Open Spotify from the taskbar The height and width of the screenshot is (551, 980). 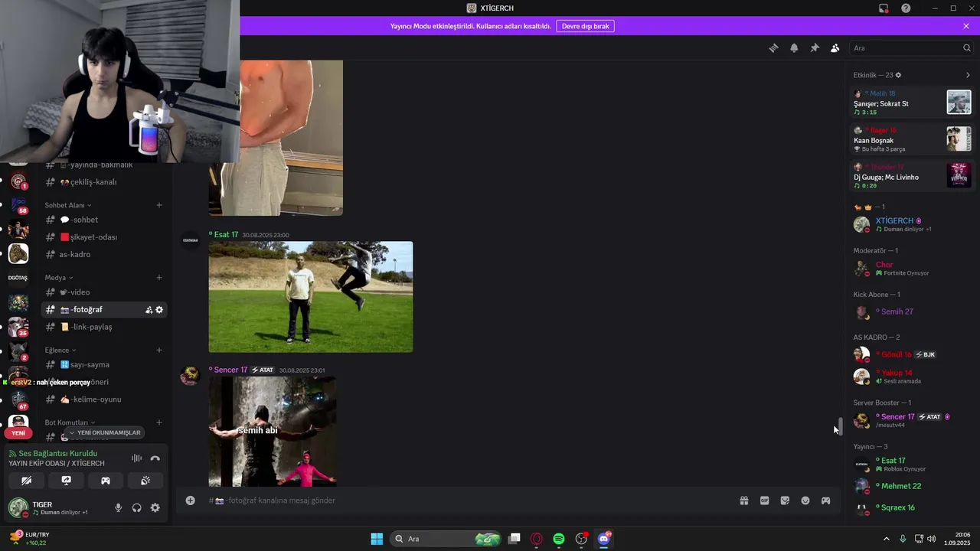coord(559,539)
